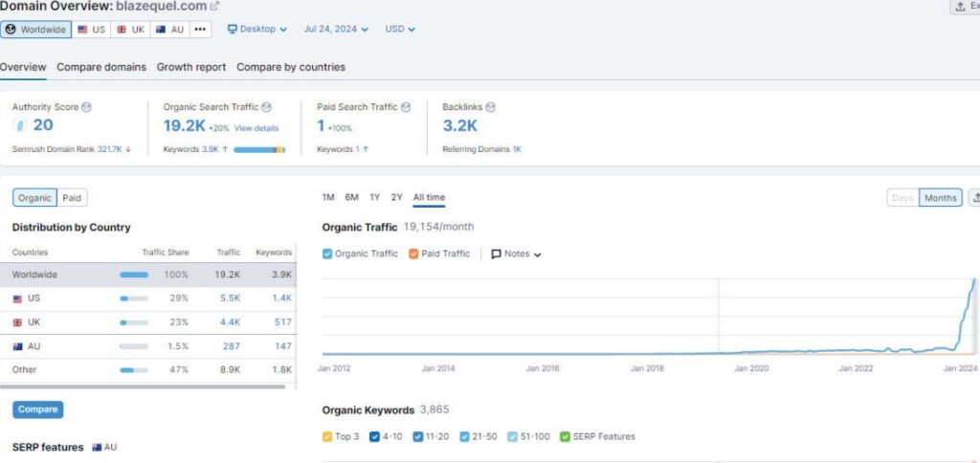Click AU flag next to SERP features
The width and height of the screenshot is (980, 463).
point(97,448)
